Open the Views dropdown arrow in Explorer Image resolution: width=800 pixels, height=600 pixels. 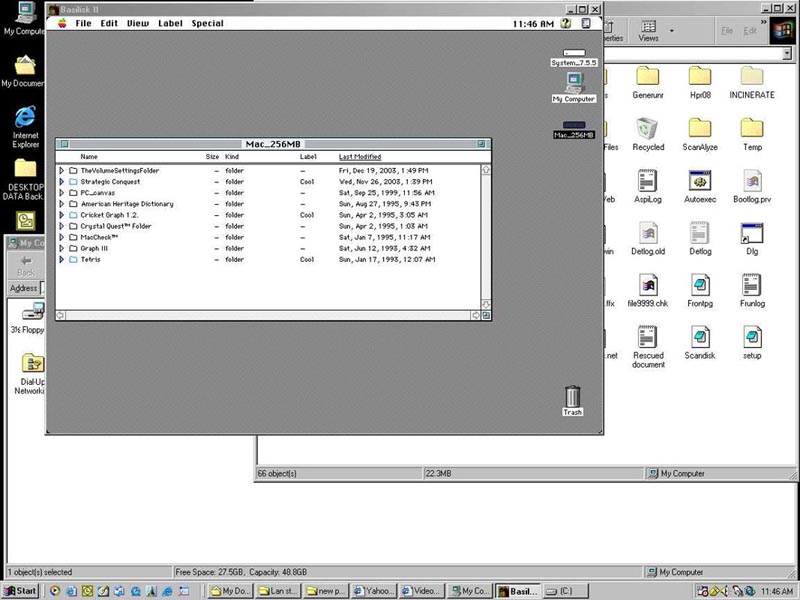671,31
